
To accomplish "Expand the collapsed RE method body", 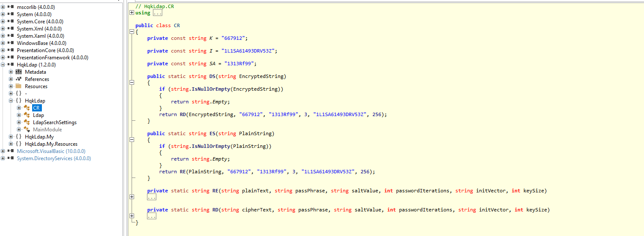I will point(132,197).
